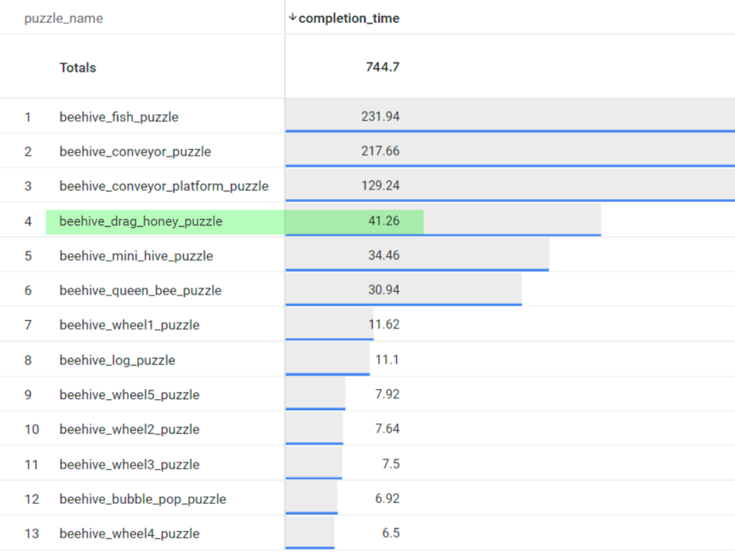Select beehive_conveyor_platform_puzzle in the table
This screenshot has width=735, height=560.
(164, 186)
